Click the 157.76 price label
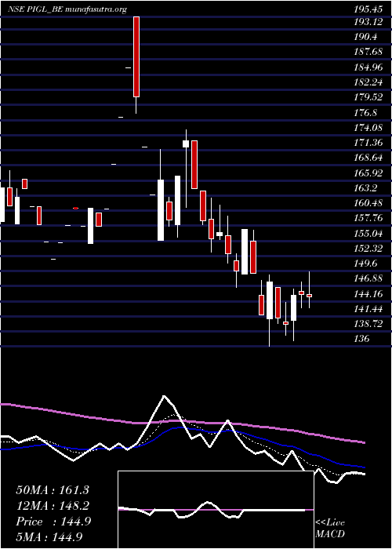Viewport: 392px width, 549px height. coord(369,218)
